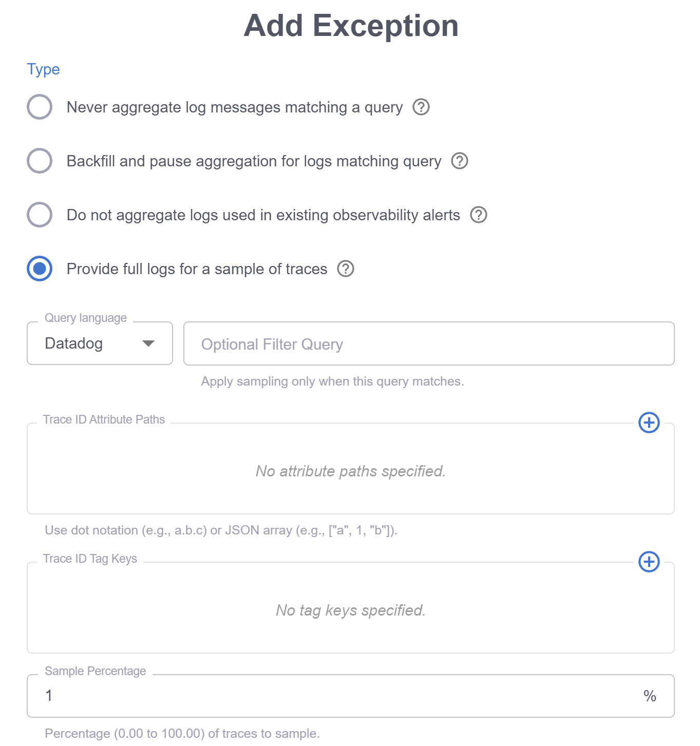
Task: Click the Datadog dropdown arrow
Action: (148, 343)
